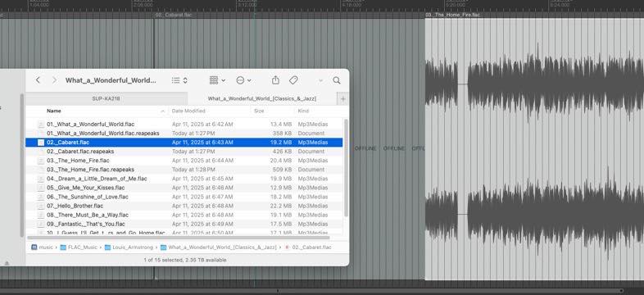The width and height of the screenshot is (644, 295).
Task: Click file icon of 04._Dream_a_Little_Dream_of_Me.flac
Action: coord(41,179)
